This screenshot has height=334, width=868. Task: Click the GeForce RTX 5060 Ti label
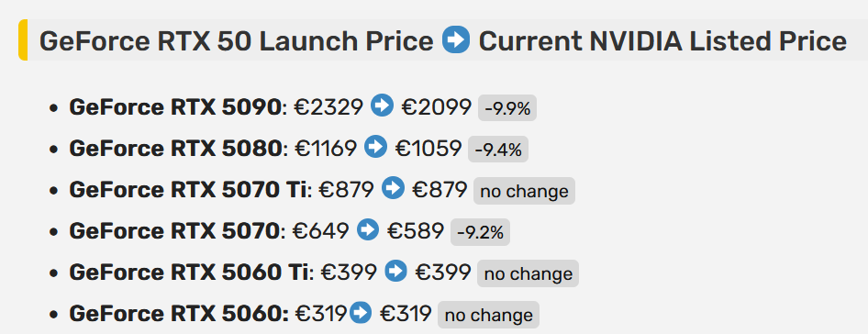pos(189,273)
